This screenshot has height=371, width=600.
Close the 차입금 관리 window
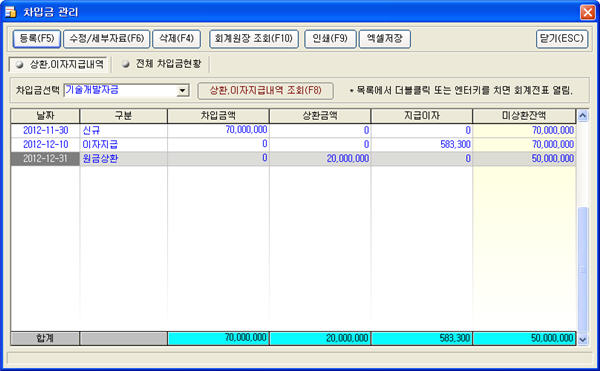point(587,12)
